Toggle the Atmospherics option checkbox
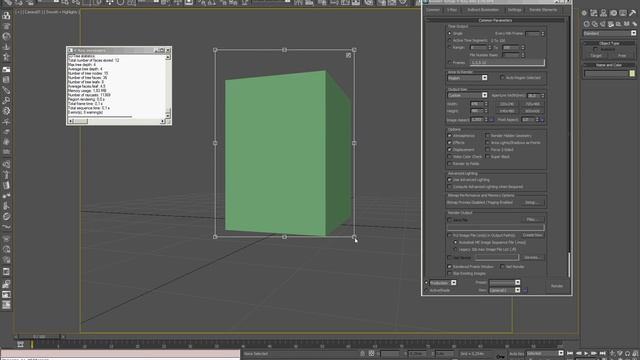This screenshot has width=640, height=360. tap(450, 136)
